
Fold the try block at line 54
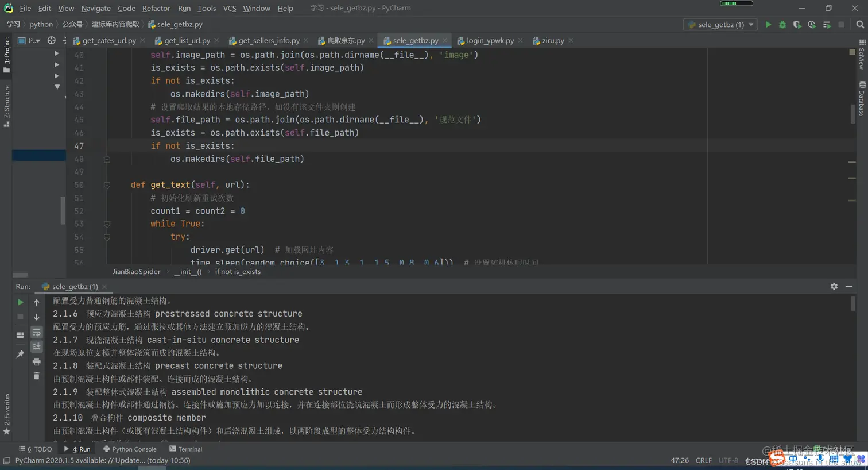(107, 237)
